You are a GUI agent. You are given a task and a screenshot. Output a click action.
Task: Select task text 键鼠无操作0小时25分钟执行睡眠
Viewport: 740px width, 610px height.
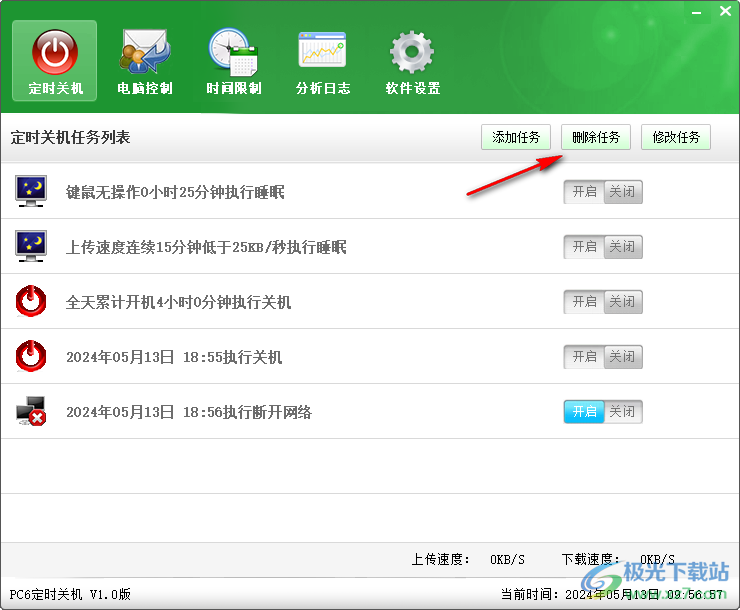pyautogui.click(x=175, y=192)
